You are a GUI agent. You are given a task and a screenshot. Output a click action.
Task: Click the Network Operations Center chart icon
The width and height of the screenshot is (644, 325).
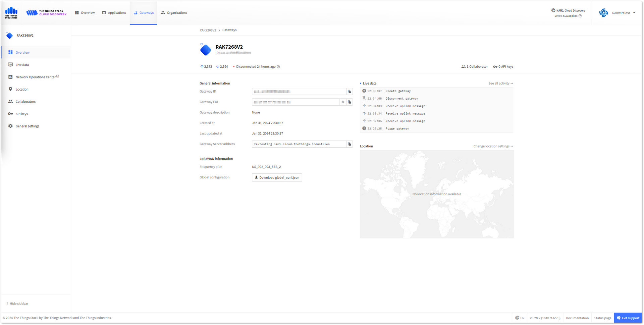coord(10,77)
